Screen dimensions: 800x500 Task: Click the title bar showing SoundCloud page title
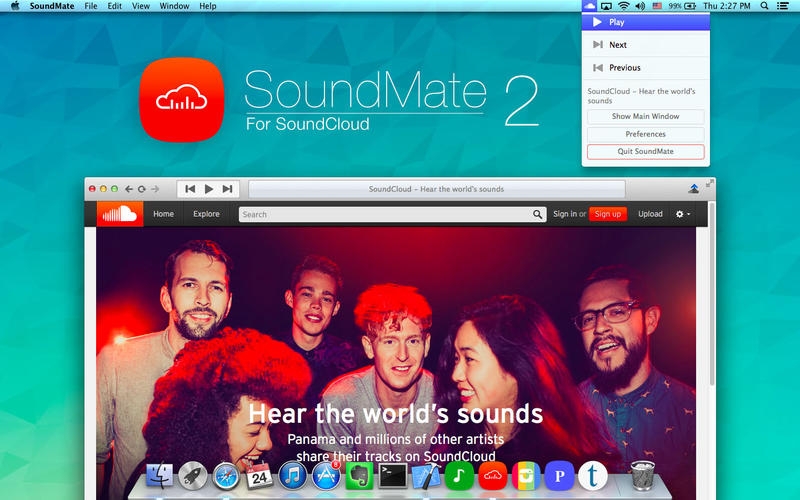pos(437,189)
